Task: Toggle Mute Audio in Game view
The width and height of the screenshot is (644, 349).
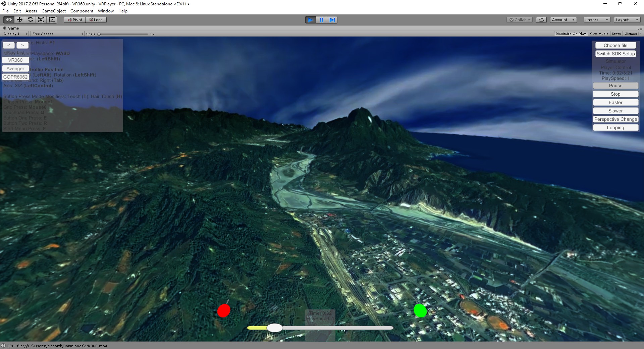Action: coord(599,34)
